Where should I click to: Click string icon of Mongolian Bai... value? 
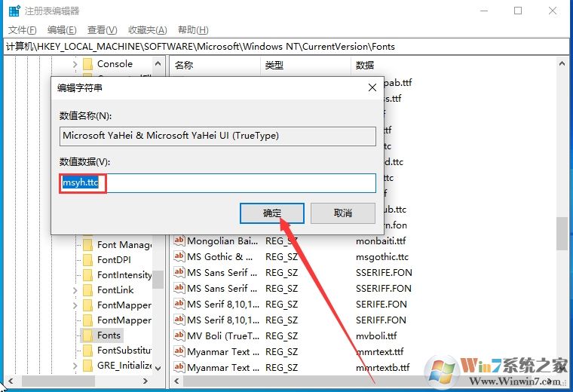[x=179, y=240]
